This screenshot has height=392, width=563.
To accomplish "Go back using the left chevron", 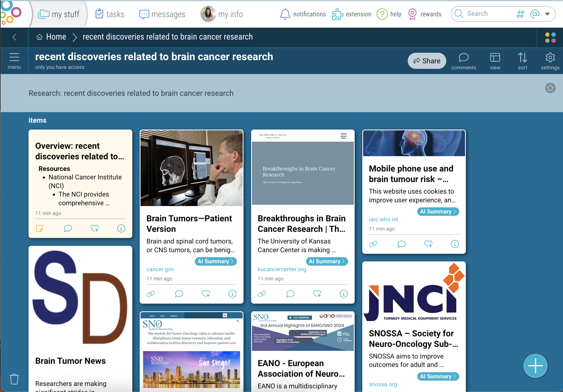I will coord(15,37).
